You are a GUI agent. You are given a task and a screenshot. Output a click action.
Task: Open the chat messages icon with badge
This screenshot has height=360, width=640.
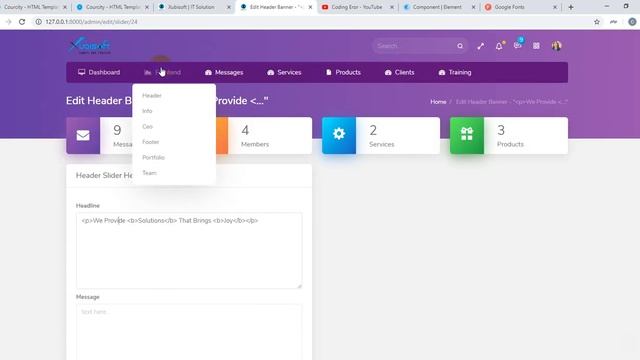point(518,45)
